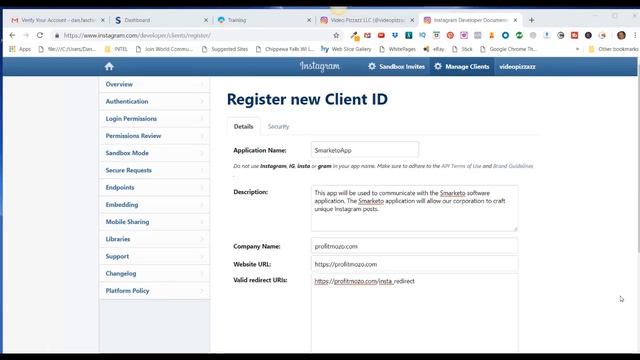
Task: Click the Company Name field
Action: (x=415, y=246)
